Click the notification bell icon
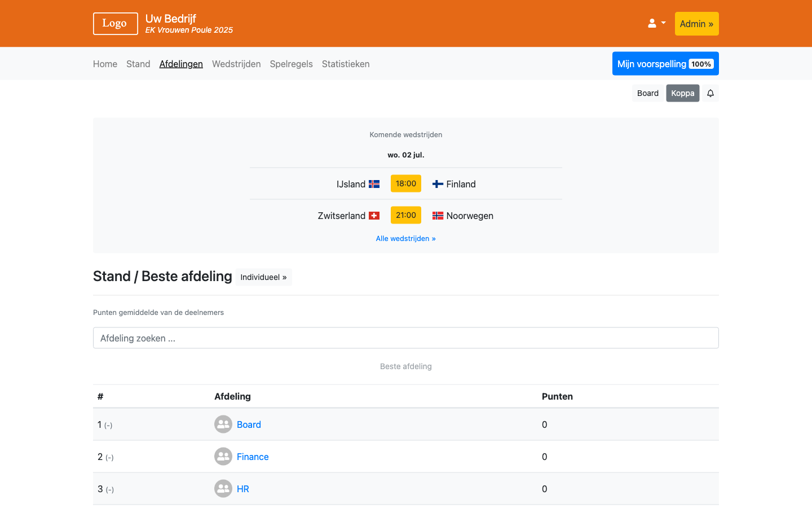This screenshot has width=812, height=508. (710, 93)
